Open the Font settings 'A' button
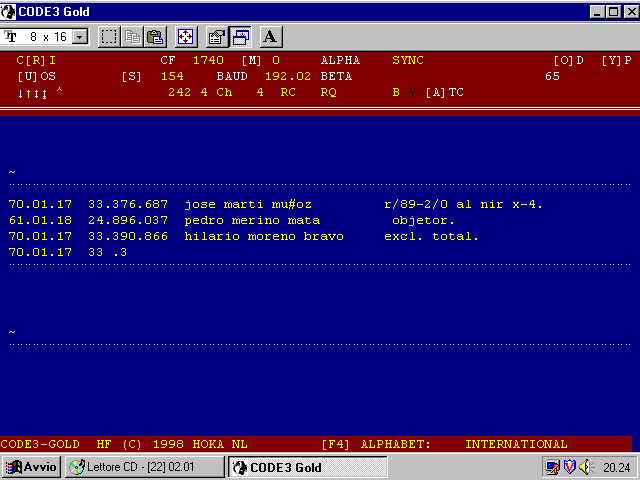640x480 pixels. [x=271, y=37]
